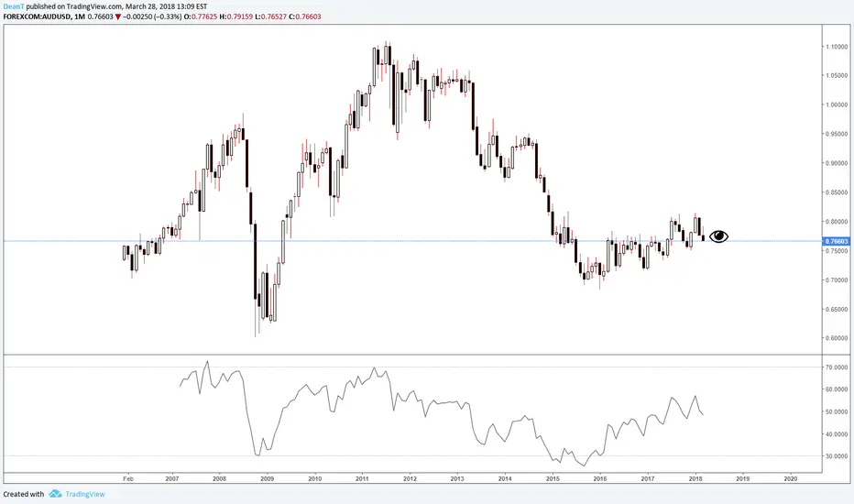The image size is (854, 504).
Task: Open the TradingView link beside 'Created with'
Action: 85,494
